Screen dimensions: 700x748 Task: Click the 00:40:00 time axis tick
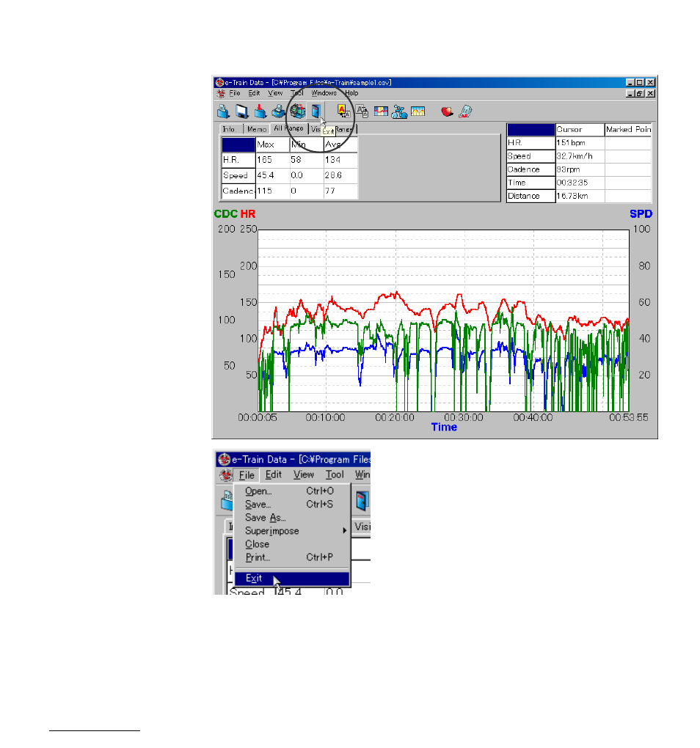[x=533, y=418]
